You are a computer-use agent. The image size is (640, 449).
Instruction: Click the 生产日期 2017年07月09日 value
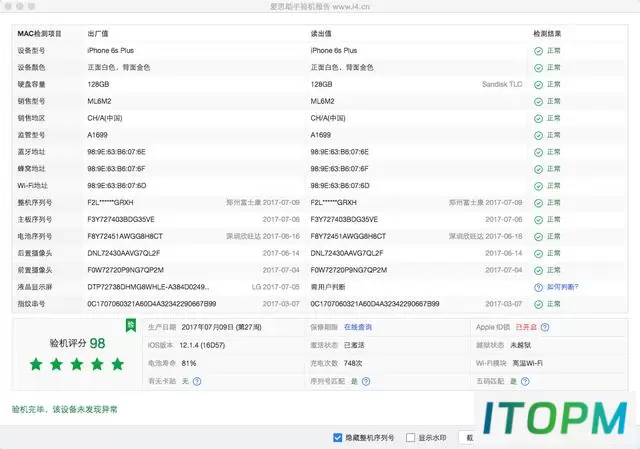click(221, 327)
